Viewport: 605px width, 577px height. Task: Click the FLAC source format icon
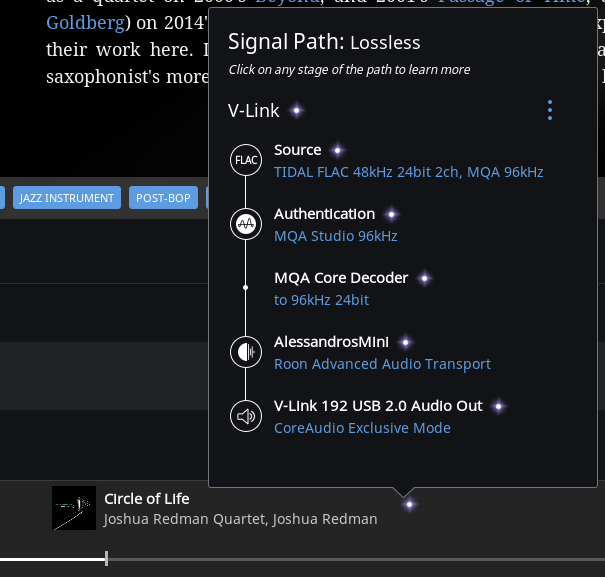point(246,160)
